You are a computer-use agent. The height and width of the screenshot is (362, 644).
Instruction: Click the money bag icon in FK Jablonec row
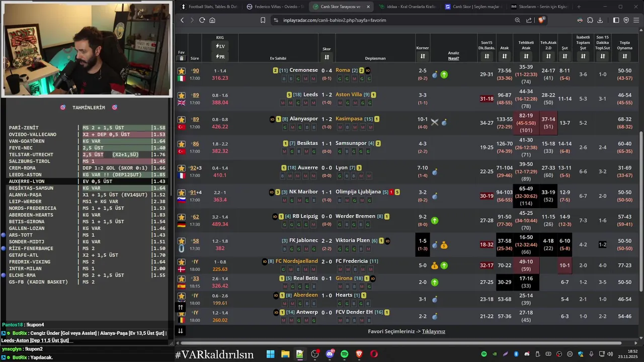pyautogui.click(x=444, y=245)
